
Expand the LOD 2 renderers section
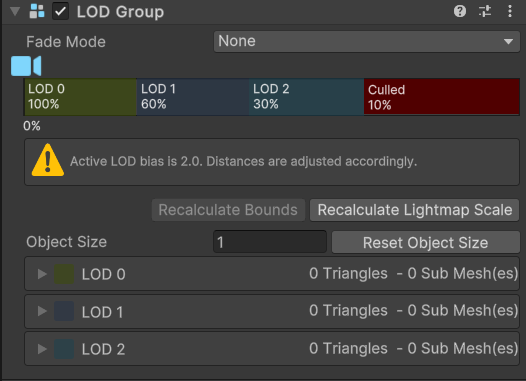click(42, 349)
